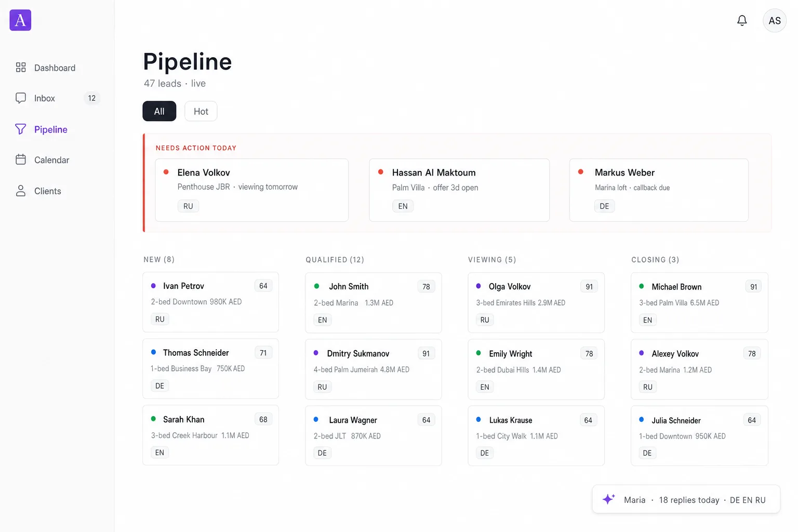Click the '47 leads · live' subtitle
Screen dimensions: 798x532
click(175, 84)
